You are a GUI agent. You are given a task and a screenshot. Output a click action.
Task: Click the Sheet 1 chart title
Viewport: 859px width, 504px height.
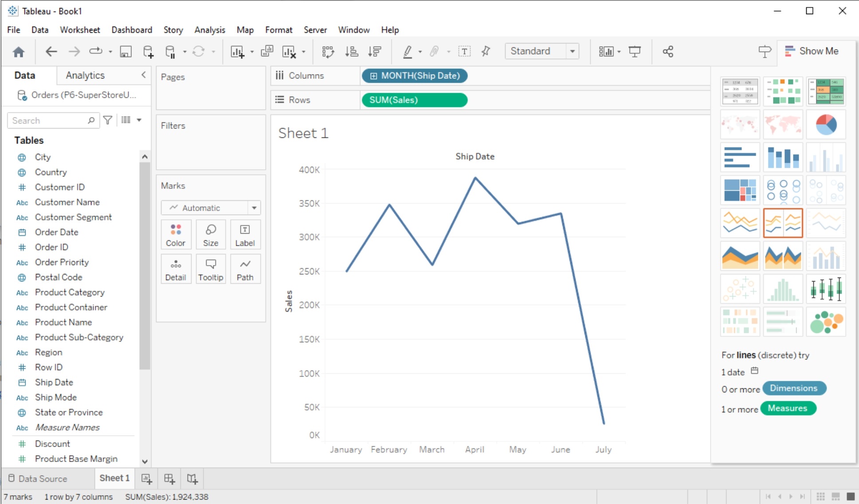303,133
